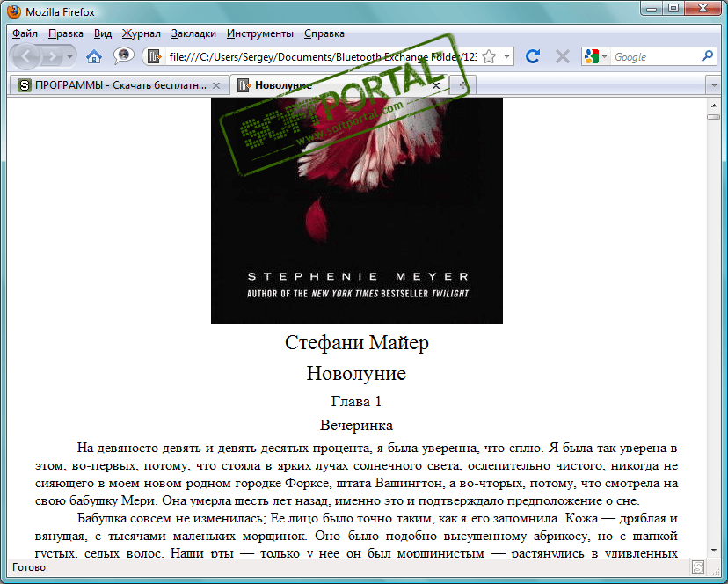Open the list all tabs dropdown
This screenshot has height=584, width=728.
pyautogui.click(x=714, y=85)
